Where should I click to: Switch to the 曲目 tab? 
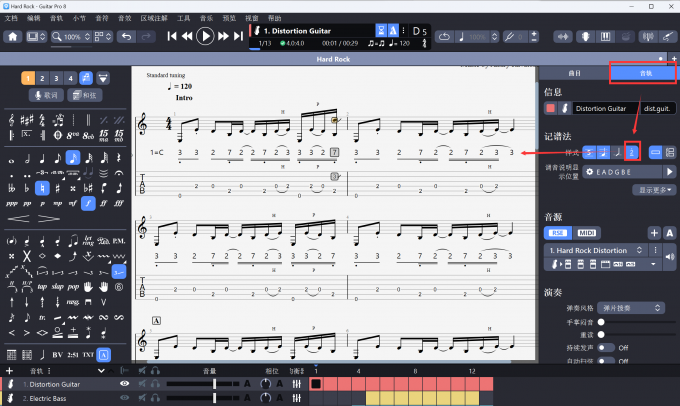[x=574, y=73]
